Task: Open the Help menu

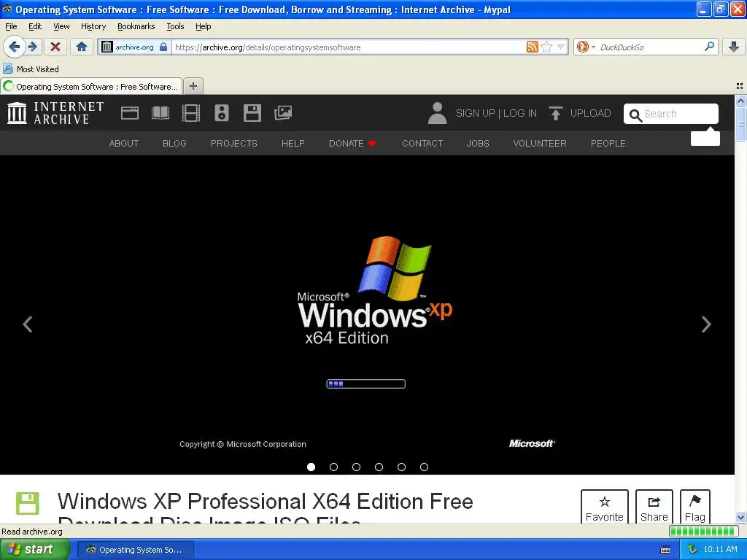Action: 203,26
